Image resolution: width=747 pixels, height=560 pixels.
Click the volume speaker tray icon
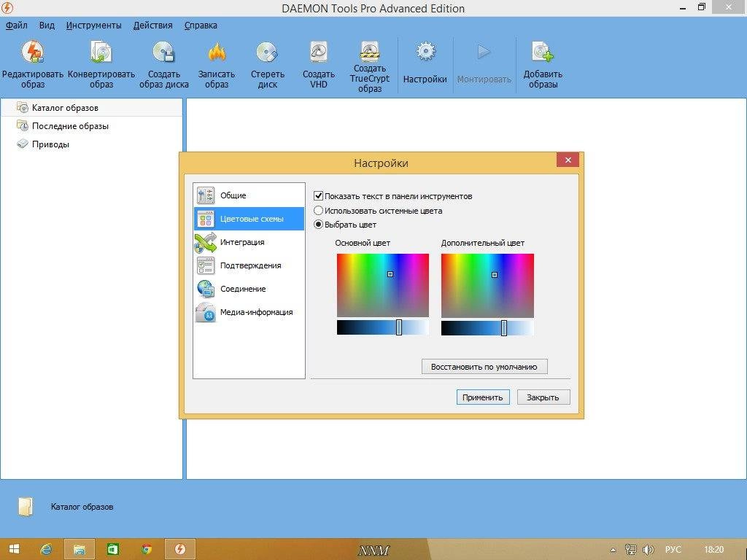[x=648, y=550]
